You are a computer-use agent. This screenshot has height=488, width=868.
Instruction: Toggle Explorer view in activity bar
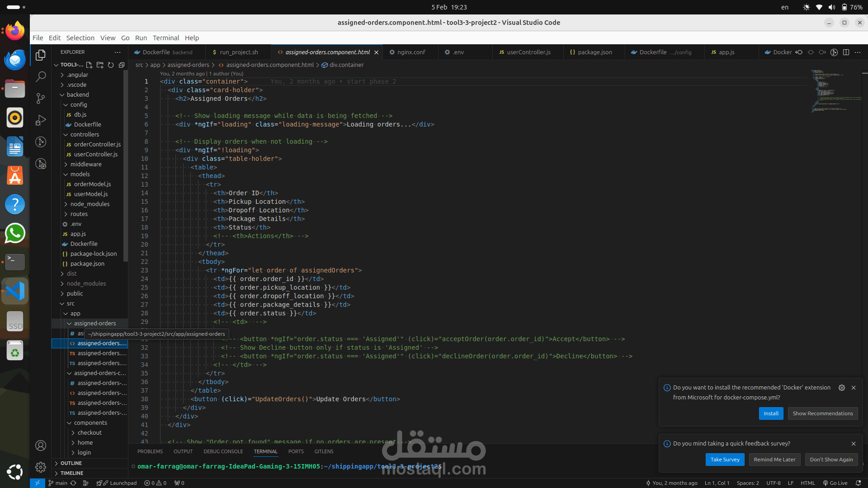[x=41, y=55]
